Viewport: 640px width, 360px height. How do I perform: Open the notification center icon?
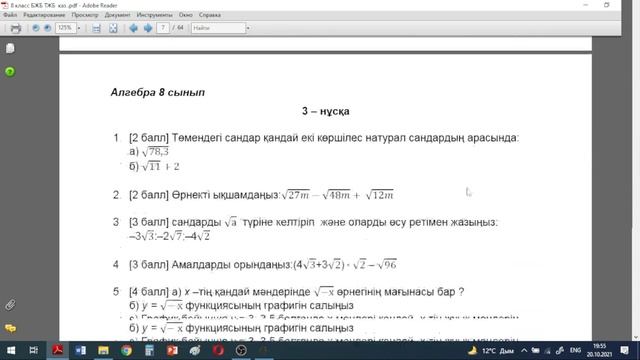pos(624,351)
